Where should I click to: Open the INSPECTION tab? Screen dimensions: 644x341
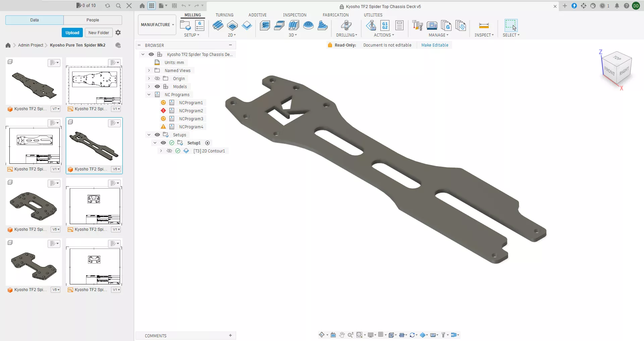(294, 15)
